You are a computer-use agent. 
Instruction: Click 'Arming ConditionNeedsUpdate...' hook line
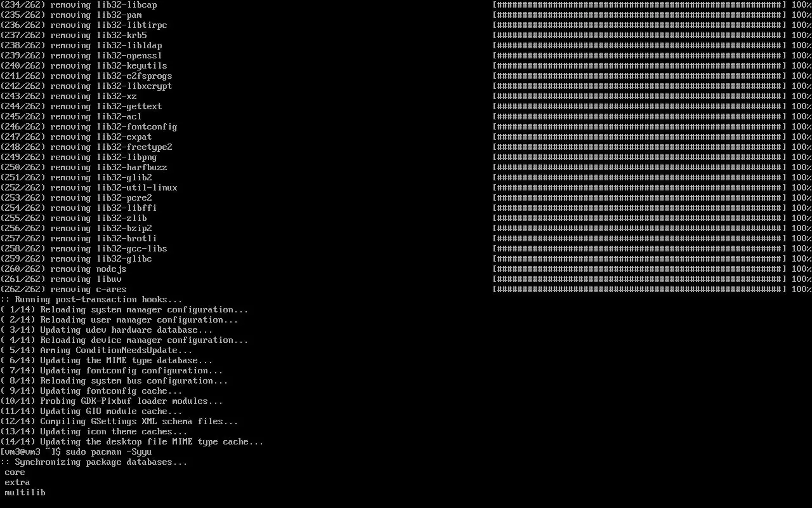[96, 351]
